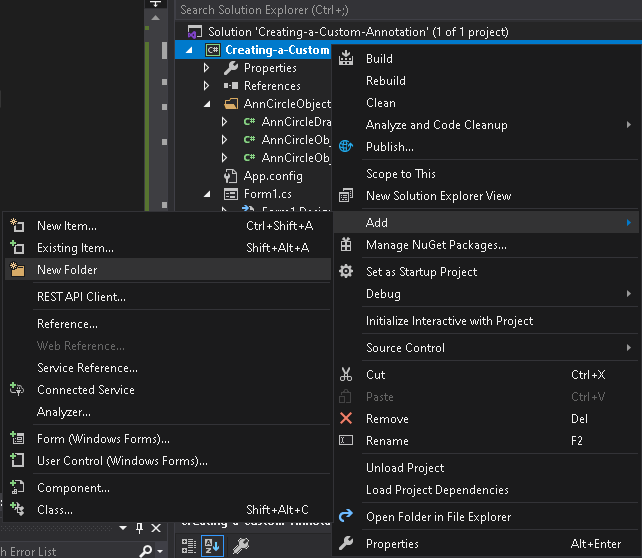Click the scissors icon beside Cut
Screen dimensions: 642x558
point(346,375)
